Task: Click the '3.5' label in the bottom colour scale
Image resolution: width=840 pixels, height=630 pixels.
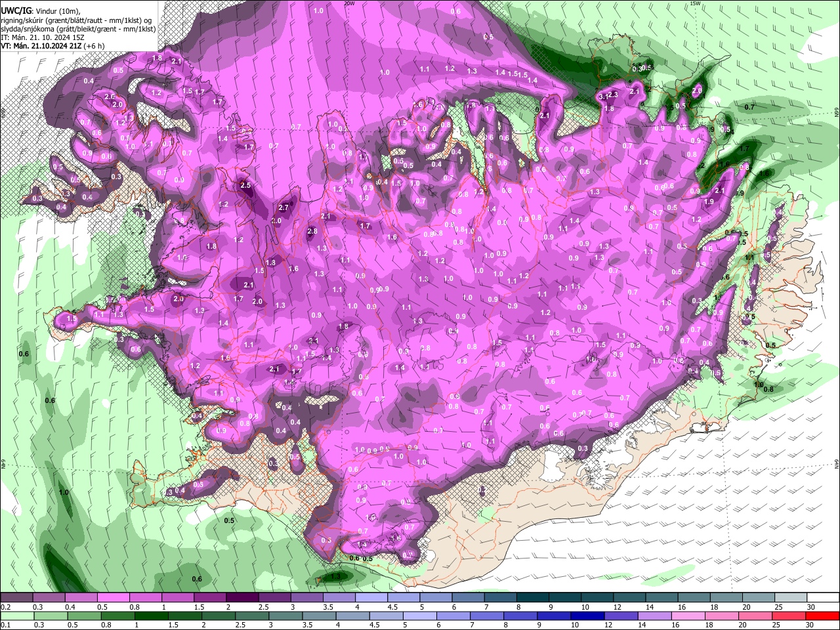Action: pyautogui.click(x=308, y=624)
